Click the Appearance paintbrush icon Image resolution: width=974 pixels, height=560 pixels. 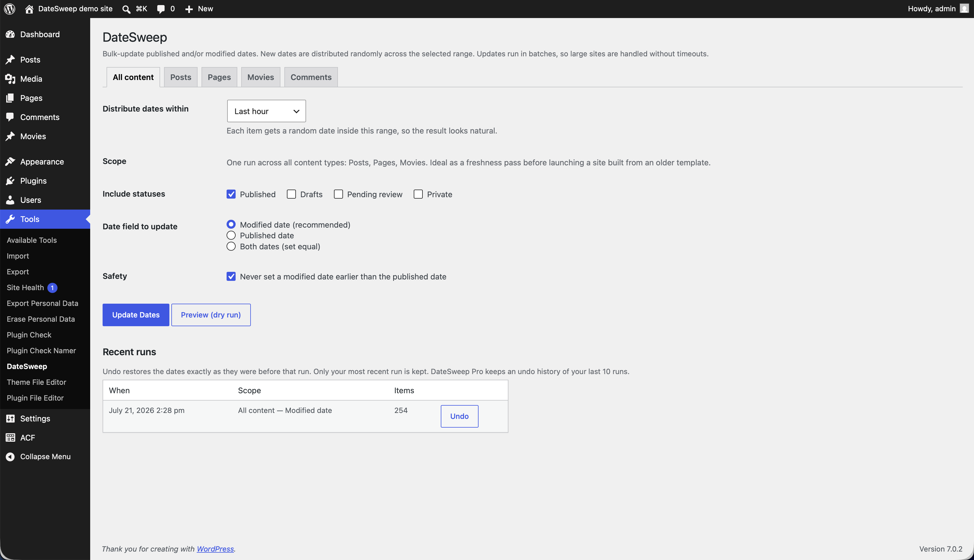(x=10, y=161)
